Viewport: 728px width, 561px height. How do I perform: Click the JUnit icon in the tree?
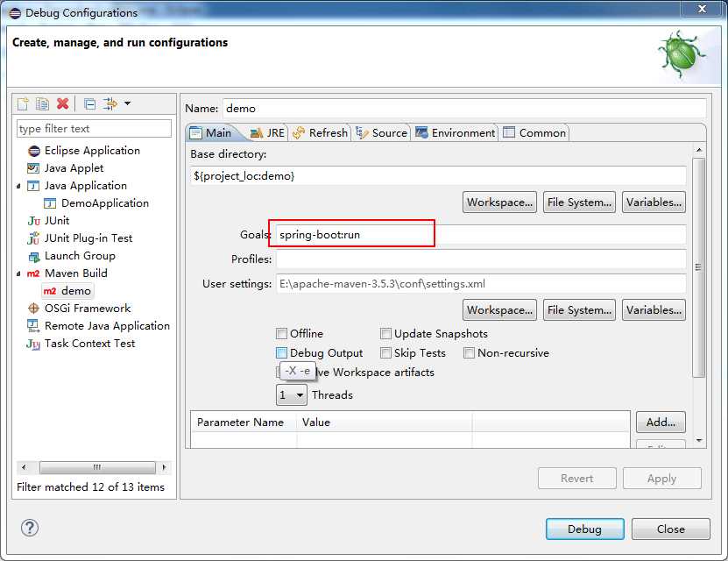point(34,221)
